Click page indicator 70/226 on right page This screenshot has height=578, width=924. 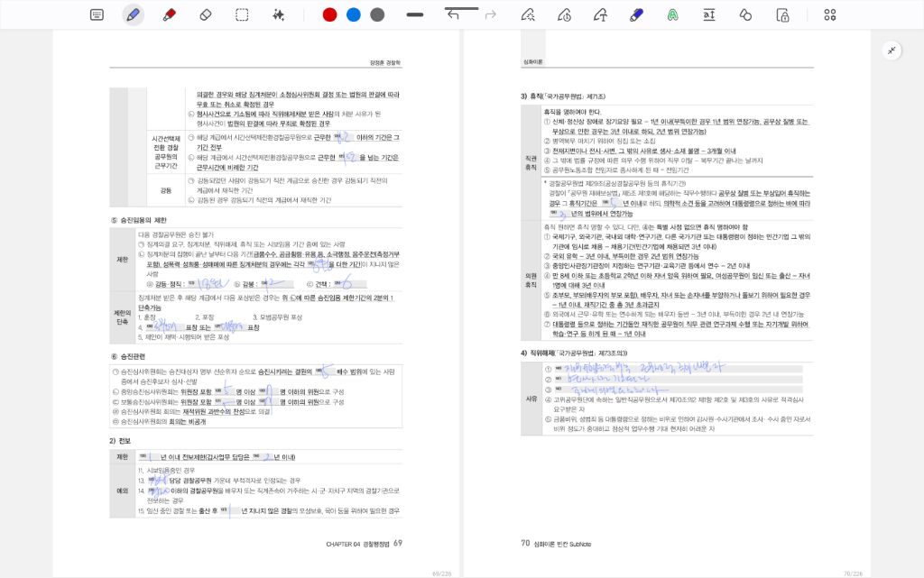pos(853,573)
